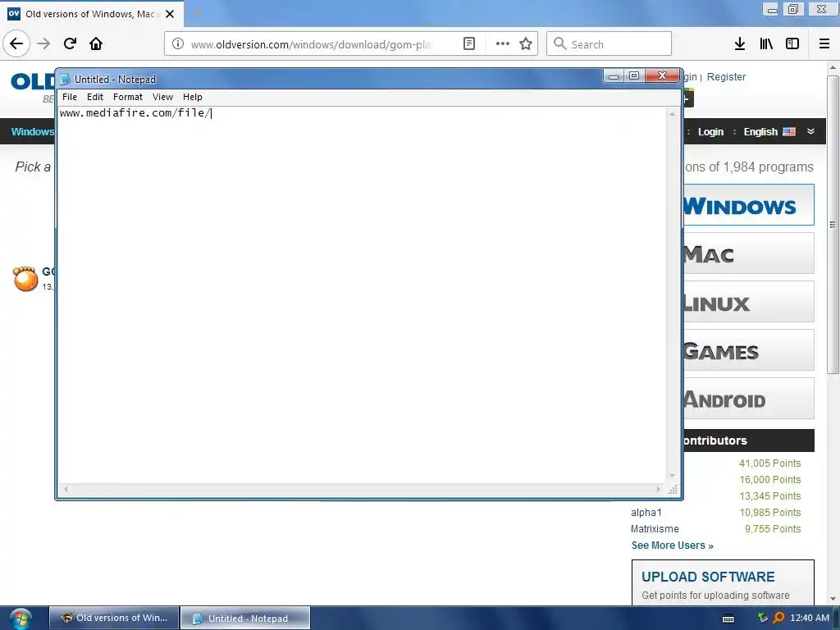Open Notepad File menu
Image resolution: width=840 pixels, height=630 pixels.
point(70,97)
